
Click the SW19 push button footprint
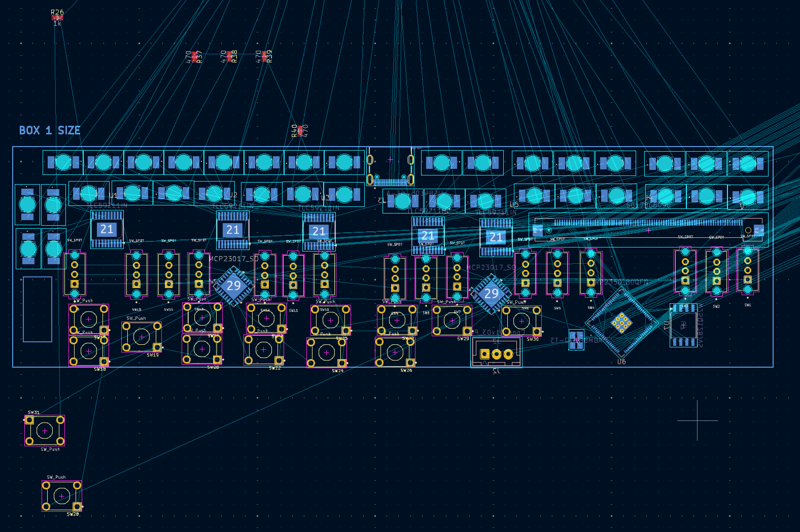(142, 337)
